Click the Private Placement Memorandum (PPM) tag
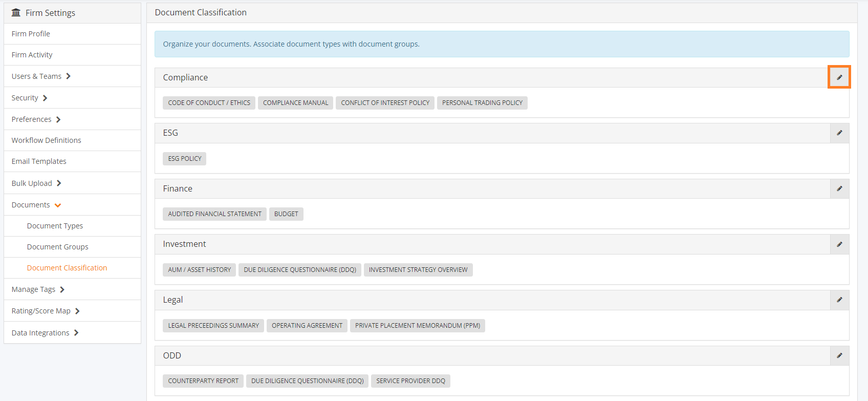 click(418, 326)
